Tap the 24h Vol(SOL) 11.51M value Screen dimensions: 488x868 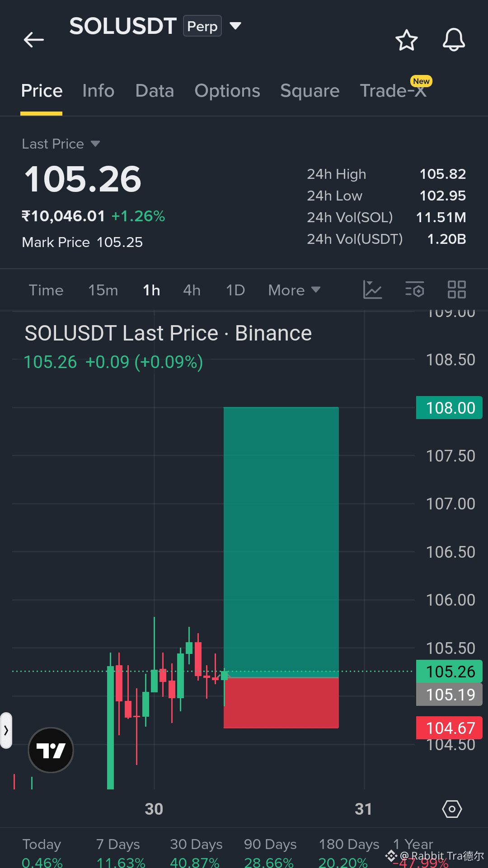[441, 217]
